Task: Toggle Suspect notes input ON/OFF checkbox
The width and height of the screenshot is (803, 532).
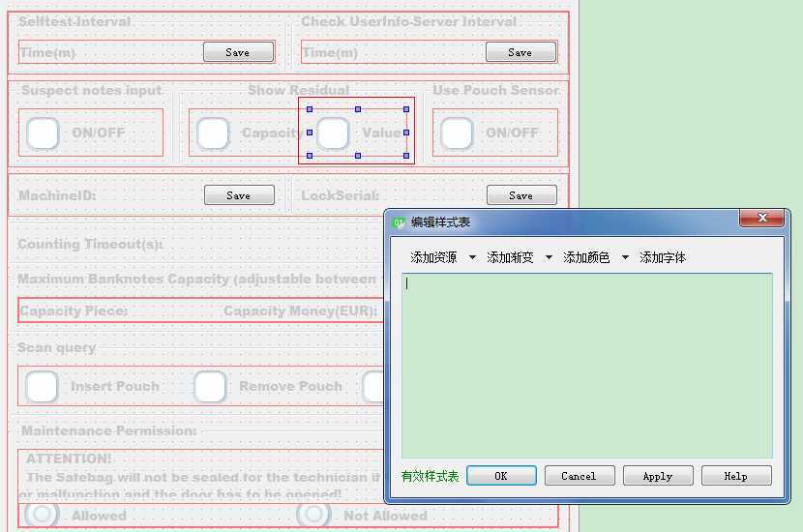Action: coord(43,133)
